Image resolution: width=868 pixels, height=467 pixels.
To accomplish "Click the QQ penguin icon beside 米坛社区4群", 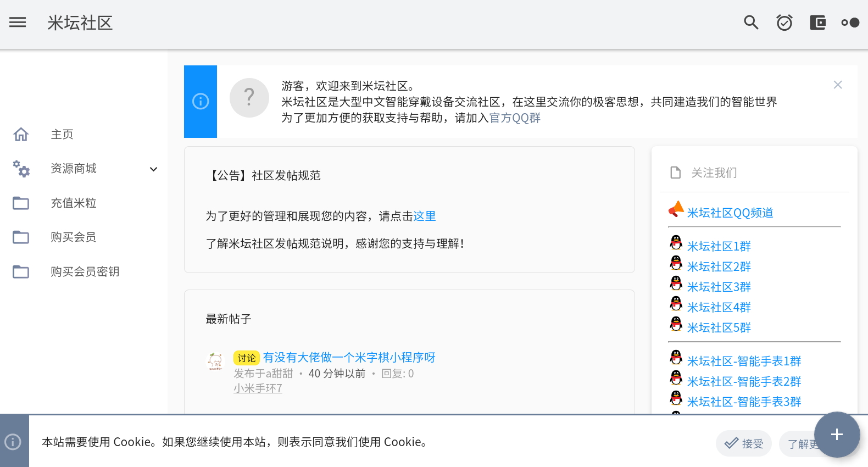I will click(676, 304).
